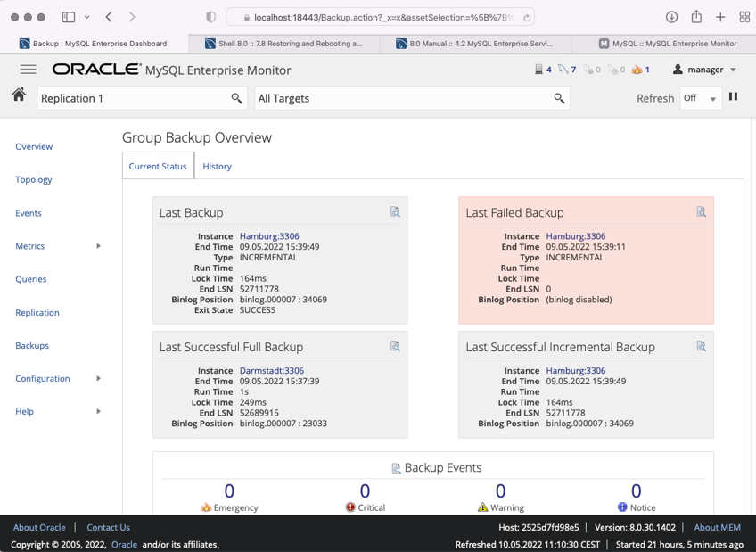Screen dimensions: 756x552
Task: Open Overview in the sidebar
Action: click(x=34, y=146)
